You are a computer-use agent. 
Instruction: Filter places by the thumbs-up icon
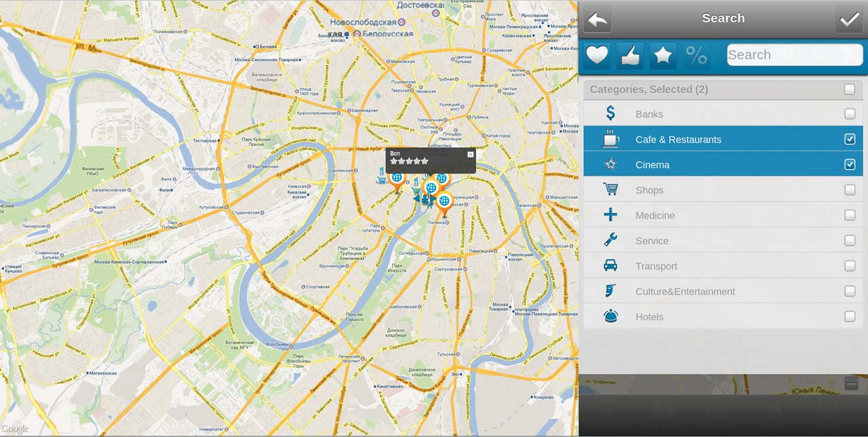(631, 56)
